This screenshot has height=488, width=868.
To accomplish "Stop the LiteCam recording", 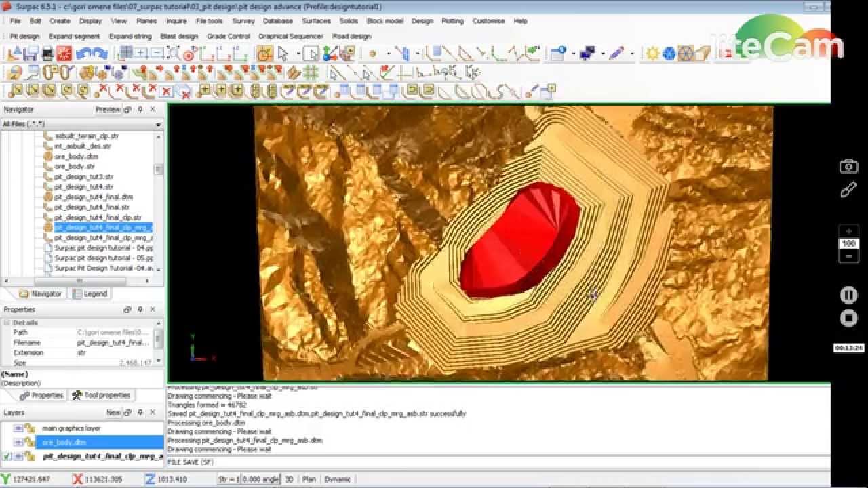I will [x=848, y=318].
